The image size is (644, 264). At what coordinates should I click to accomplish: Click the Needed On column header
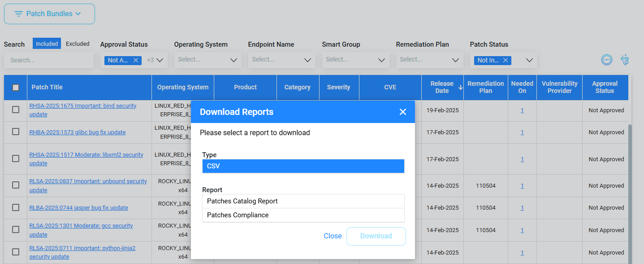[522, 87]
